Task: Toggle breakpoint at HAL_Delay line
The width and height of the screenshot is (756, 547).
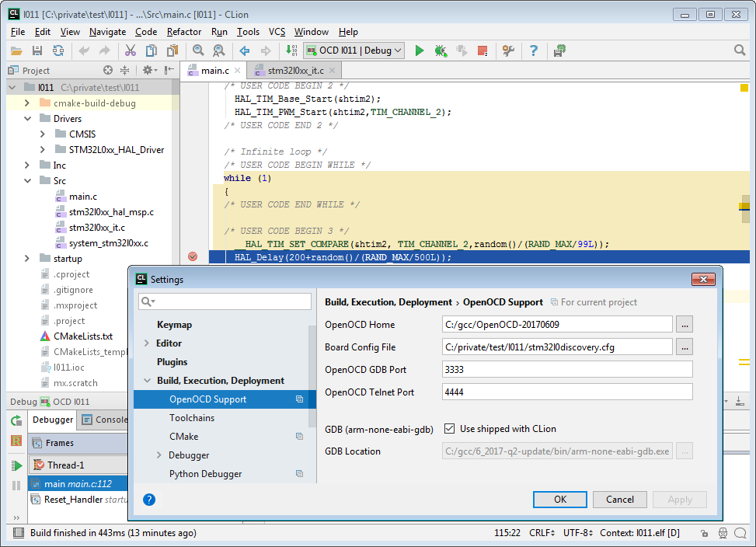Action: (x=193, y=256)
